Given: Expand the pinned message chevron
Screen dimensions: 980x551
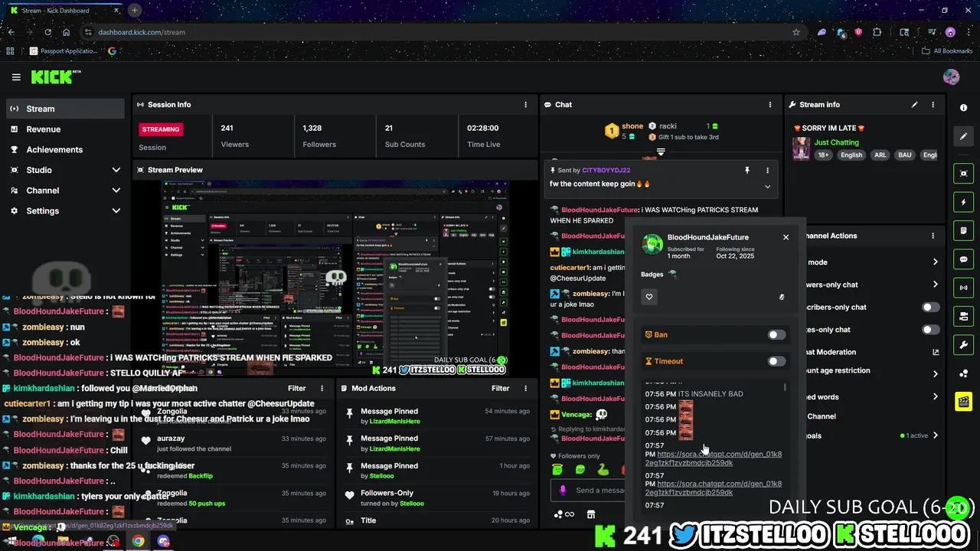Looking at the screenshot, I should pyautogui.click(x=767, y=186).
